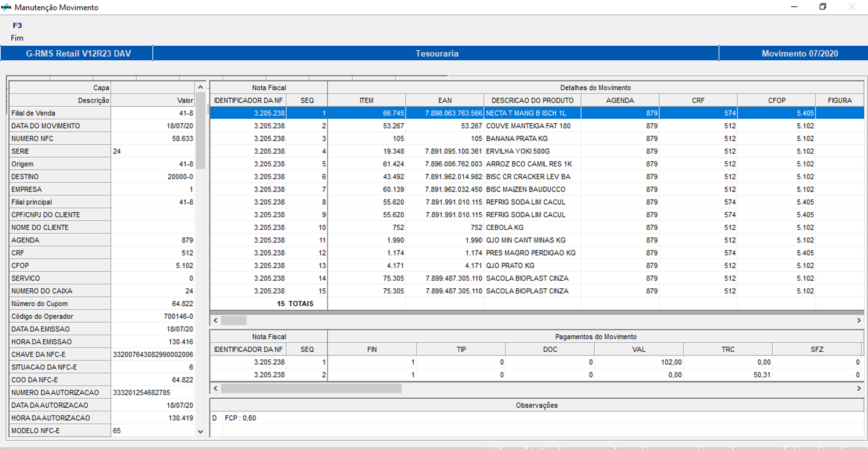Select the CHAVE DA NFC-E value field
This screenshot has width=868, height=449.
pyautogui.click(x=153, y=355)
